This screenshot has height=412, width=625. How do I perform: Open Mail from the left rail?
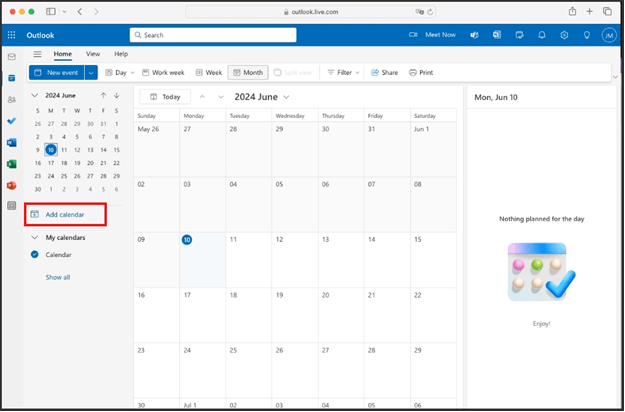click(x=12, y=57)
